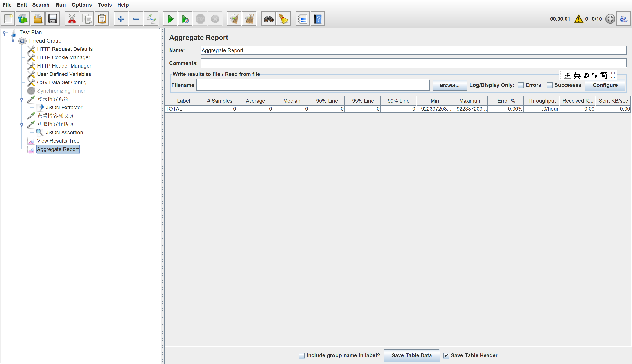Click Start no pauses button
The image size is (632, 364).
click(185, 19)
